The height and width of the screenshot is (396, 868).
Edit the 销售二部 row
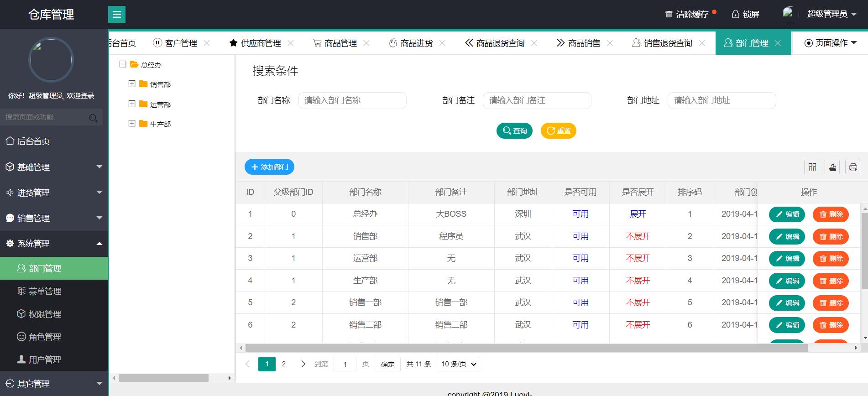point(787,325)
